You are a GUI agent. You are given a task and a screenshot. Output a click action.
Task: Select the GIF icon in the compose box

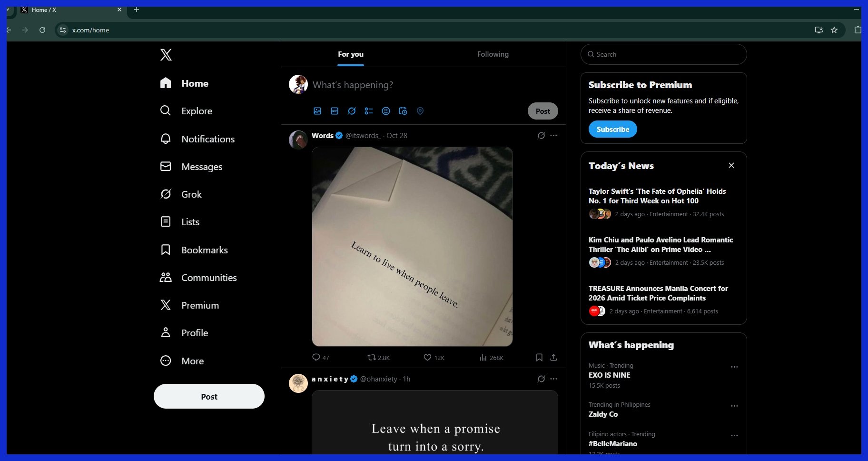[x=335, y=111]
